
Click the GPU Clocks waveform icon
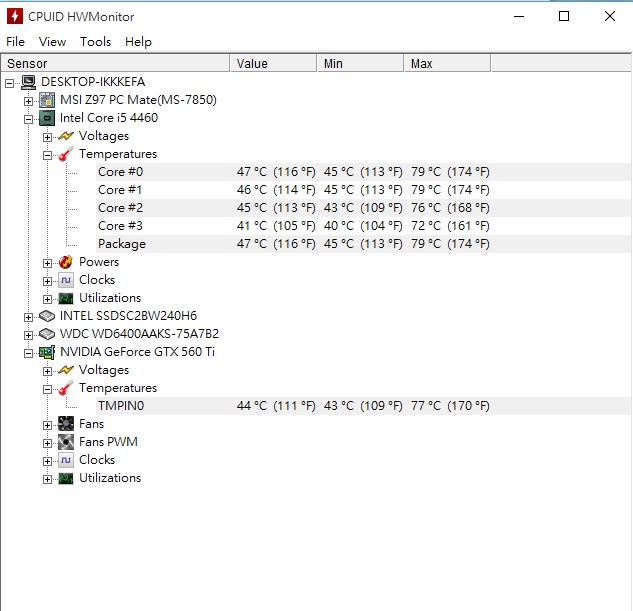66,460
